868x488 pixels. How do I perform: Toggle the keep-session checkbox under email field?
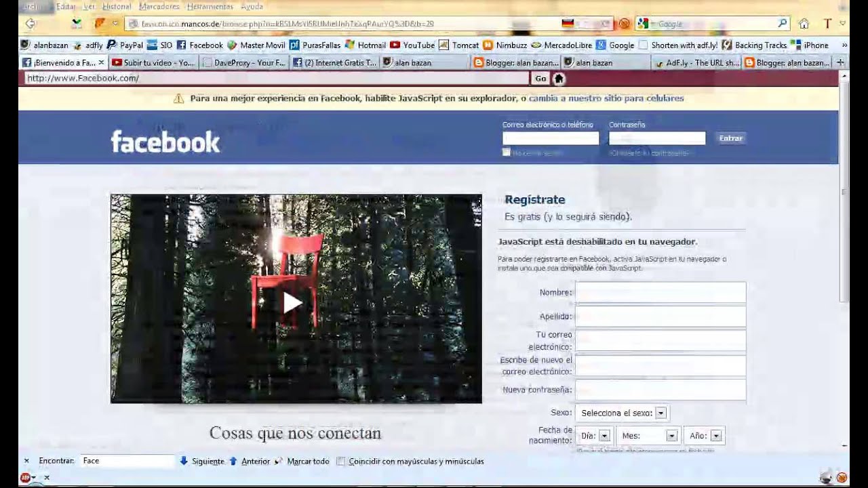(x=506, y=152)
